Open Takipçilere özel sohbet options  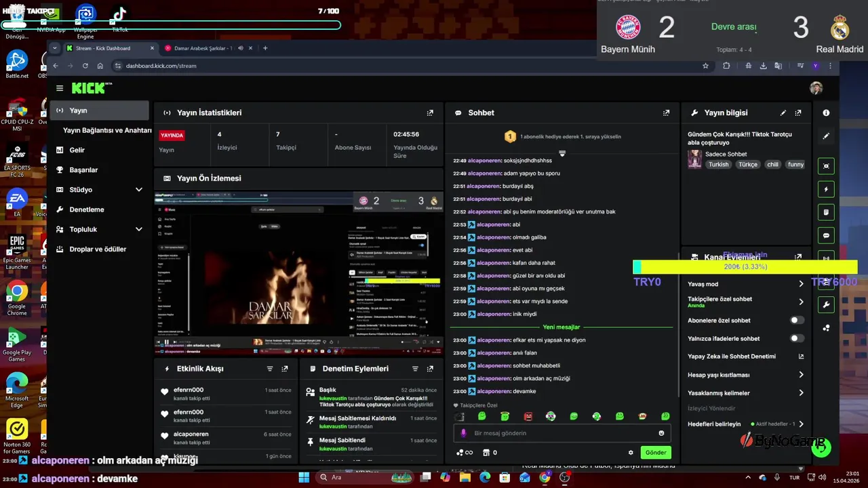[801, 302]
